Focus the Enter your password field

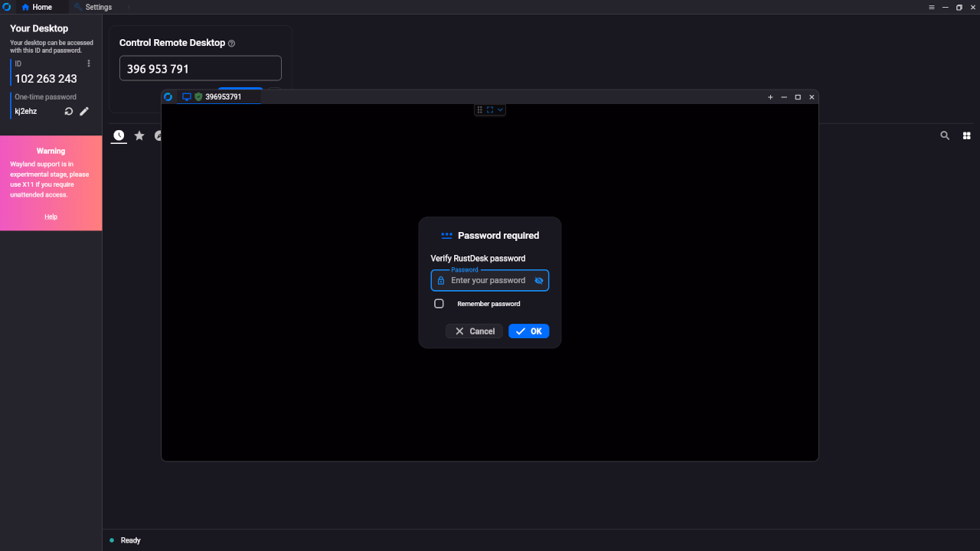pyautogui.click(x=490, y=281)
